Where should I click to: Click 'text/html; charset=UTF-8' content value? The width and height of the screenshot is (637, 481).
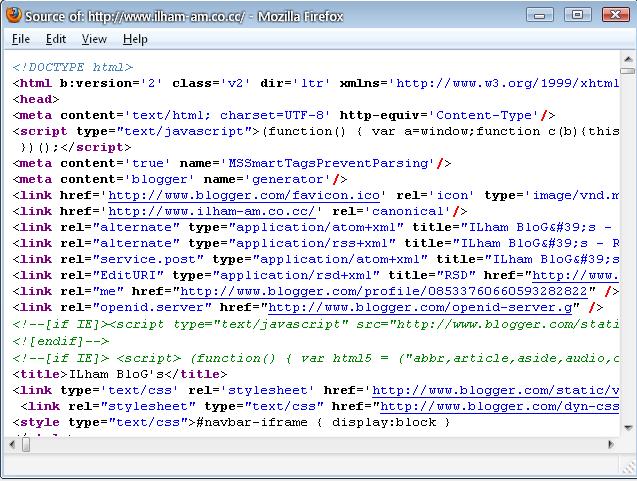[228, 115]
